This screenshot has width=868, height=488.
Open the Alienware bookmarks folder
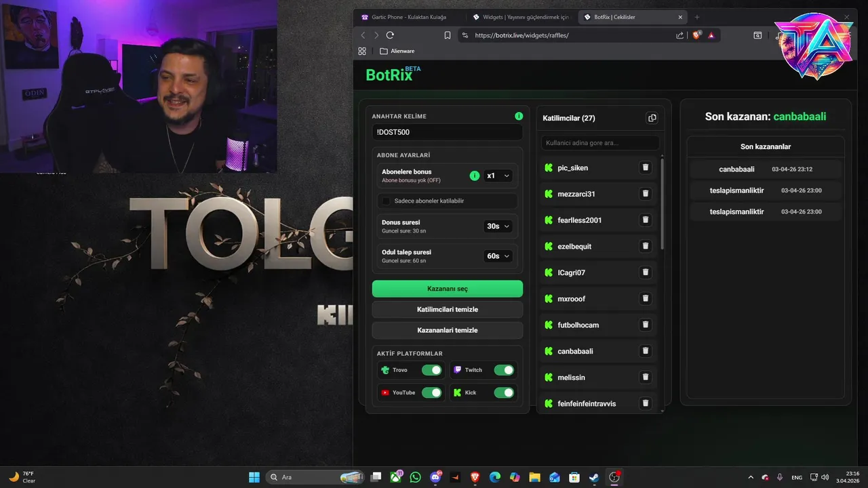click(397, 51)
